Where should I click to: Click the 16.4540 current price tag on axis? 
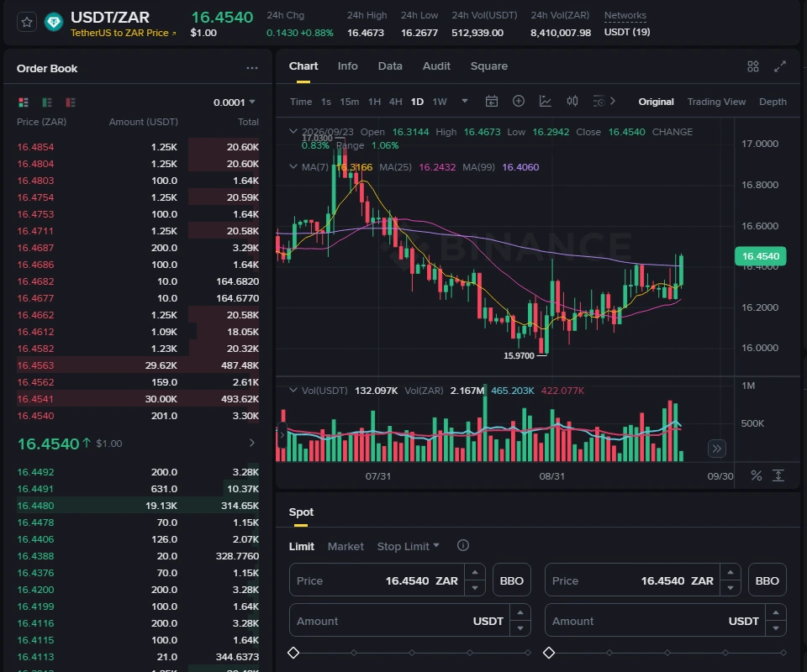(x=760, y=256)
